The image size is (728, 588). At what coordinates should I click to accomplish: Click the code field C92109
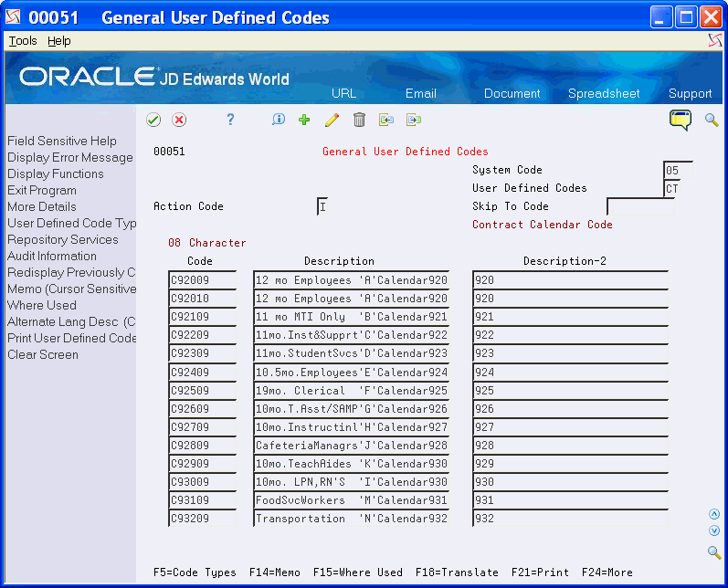tap(203, 317)
